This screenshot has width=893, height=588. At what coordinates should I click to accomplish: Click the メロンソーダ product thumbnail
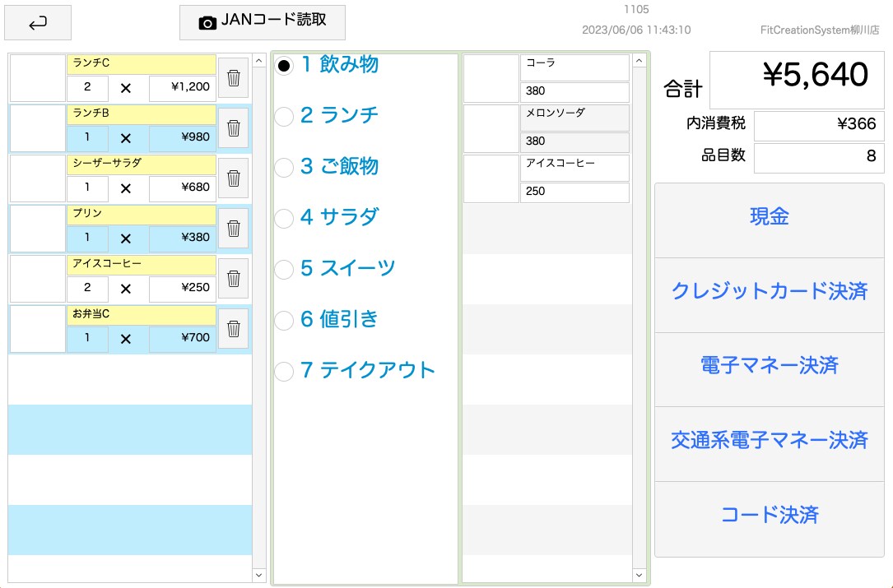491,128
